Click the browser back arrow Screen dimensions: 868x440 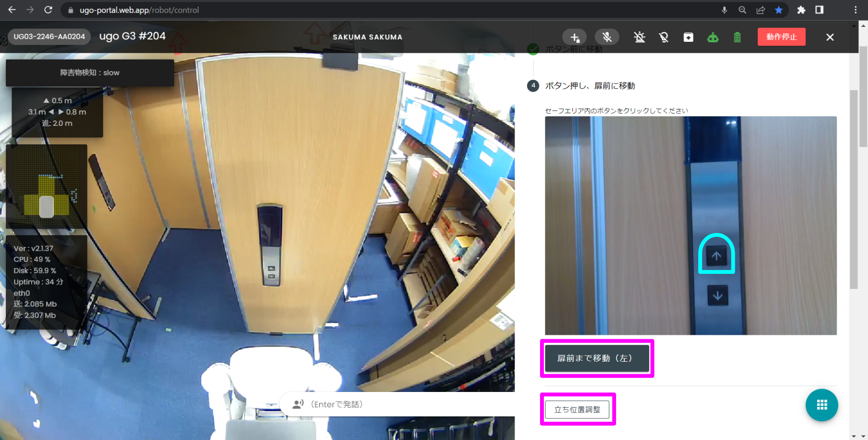click(x=12, y=10)
